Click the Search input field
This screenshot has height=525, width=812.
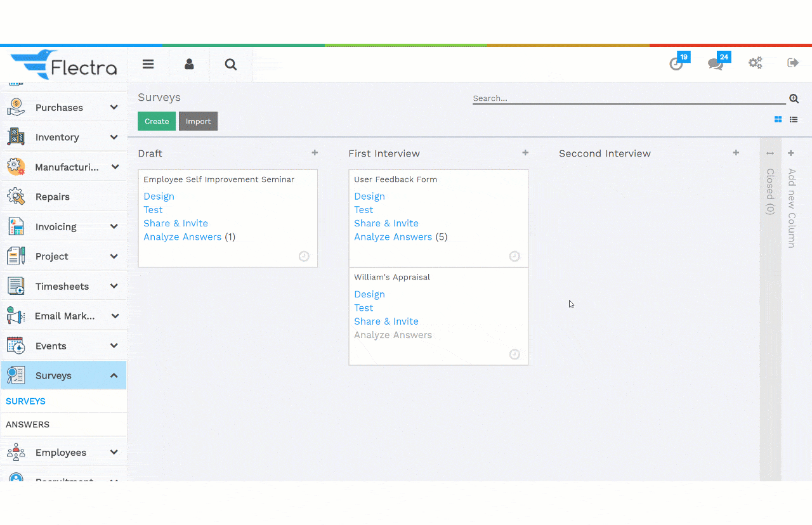(628, 98)
